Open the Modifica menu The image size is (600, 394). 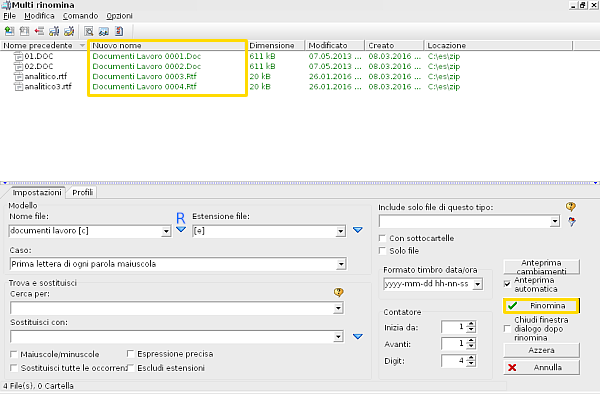(x=39, y=16)
